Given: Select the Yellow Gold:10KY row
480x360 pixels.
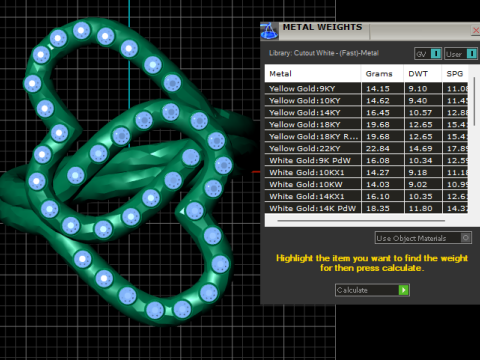Looking at the screenshot, I should 366,101.
